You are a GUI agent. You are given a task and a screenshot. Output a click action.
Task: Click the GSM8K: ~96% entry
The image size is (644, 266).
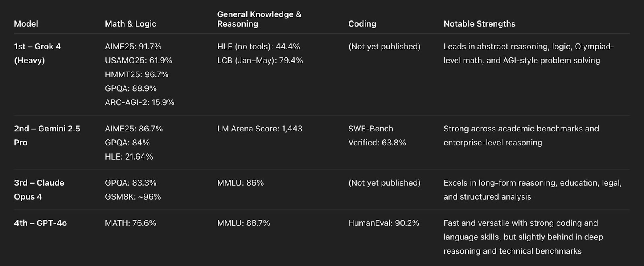coord(133,197)
